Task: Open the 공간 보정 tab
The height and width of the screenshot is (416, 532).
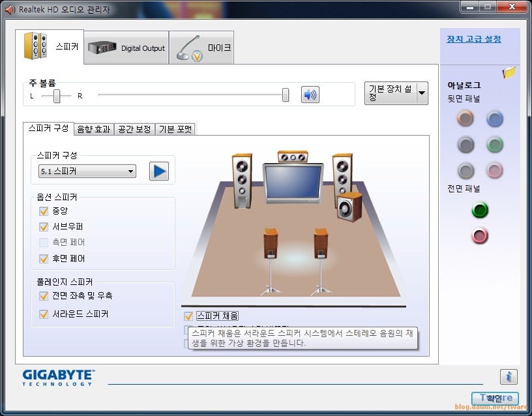Action: (x=134, y=129)
